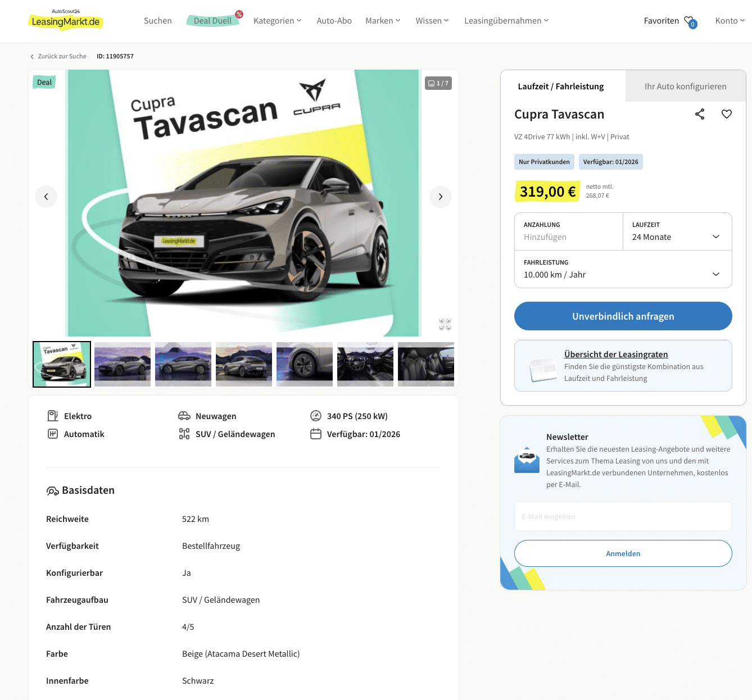Click the SUV / Geländewagen body icon

coord(184,434)
